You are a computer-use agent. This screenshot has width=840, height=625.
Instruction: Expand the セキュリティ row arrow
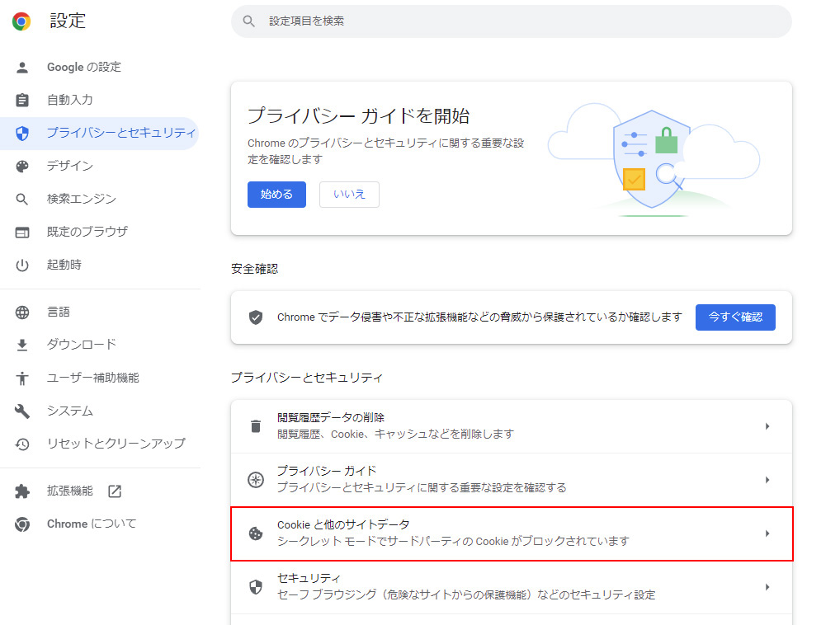tap(767, 587)
